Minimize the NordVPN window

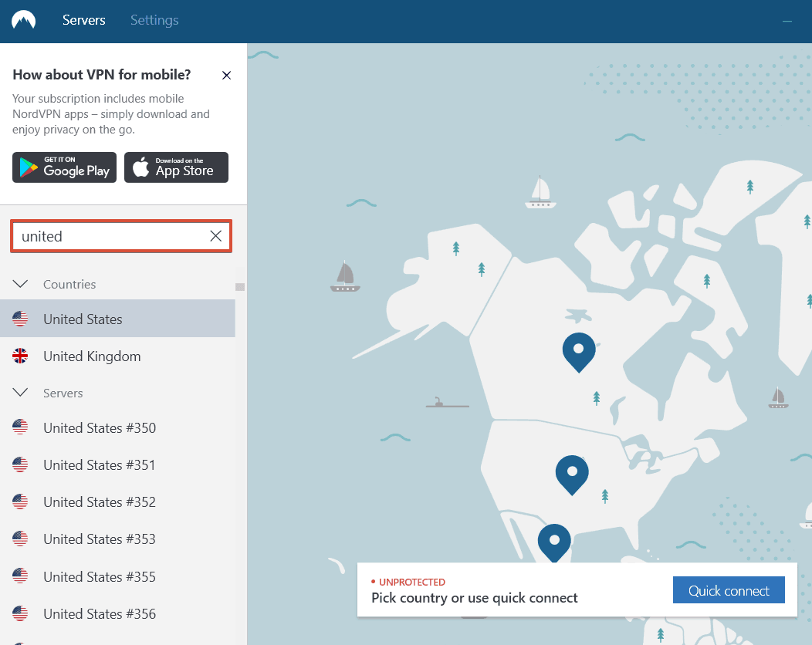pyautogui.click(x=787, y=22)
